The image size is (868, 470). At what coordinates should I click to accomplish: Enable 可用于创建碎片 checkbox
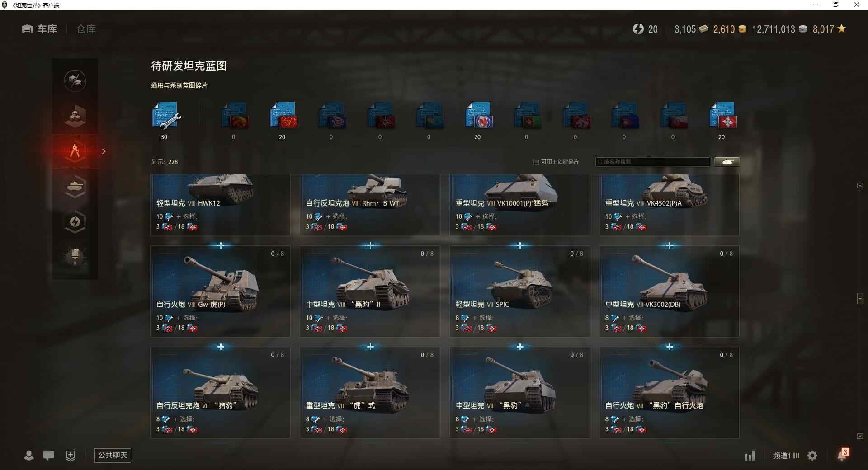point(536,162)
